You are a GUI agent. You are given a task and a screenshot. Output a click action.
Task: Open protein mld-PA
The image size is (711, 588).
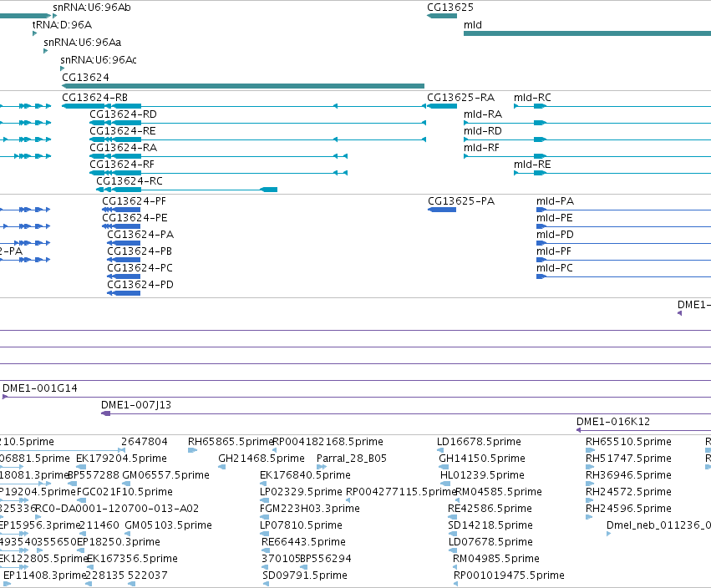click(555, 201)
